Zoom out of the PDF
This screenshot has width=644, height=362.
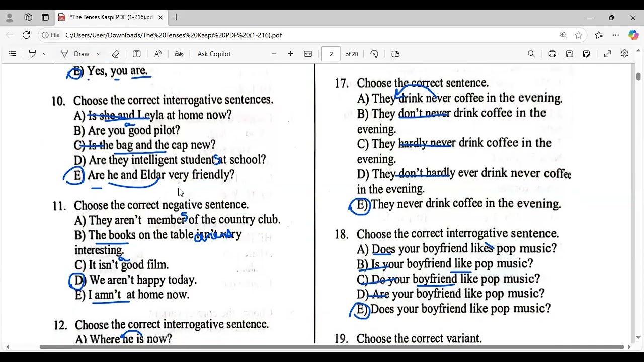(274, 54)
